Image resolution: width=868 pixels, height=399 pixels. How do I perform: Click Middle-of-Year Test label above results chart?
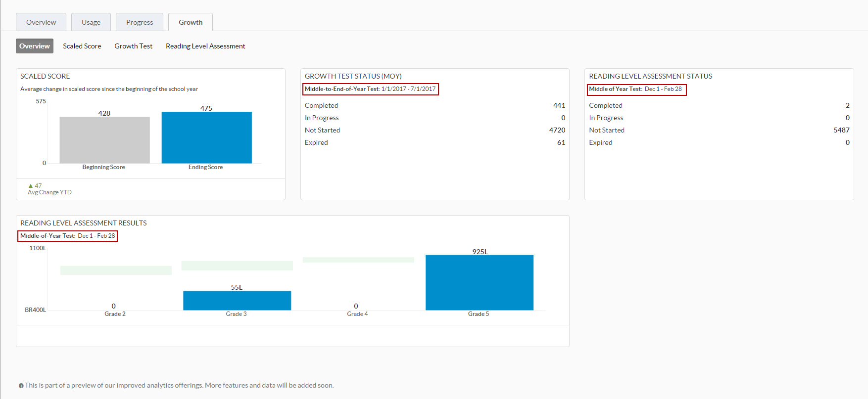(48, 236)
